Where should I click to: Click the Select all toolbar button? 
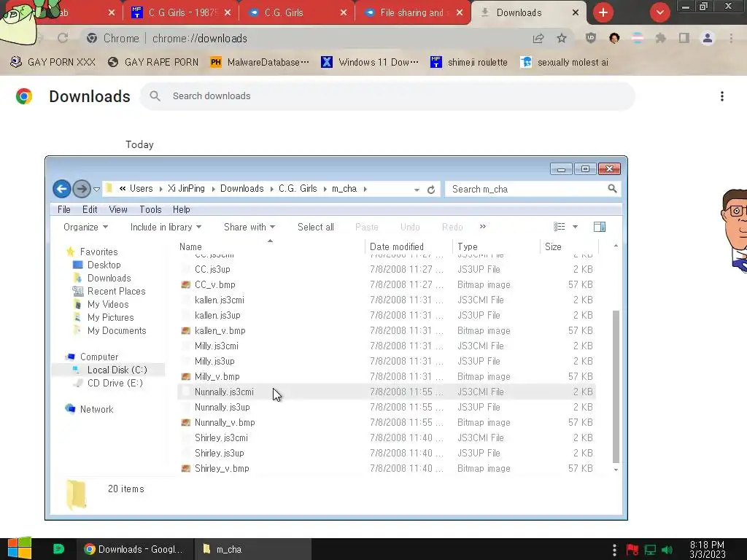tap(315, 227)
